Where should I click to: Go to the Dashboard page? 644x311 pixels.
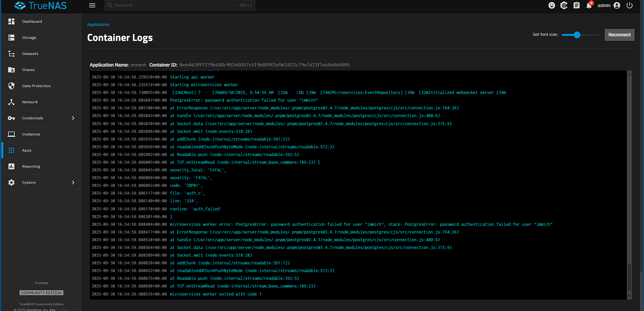[32, 21]
